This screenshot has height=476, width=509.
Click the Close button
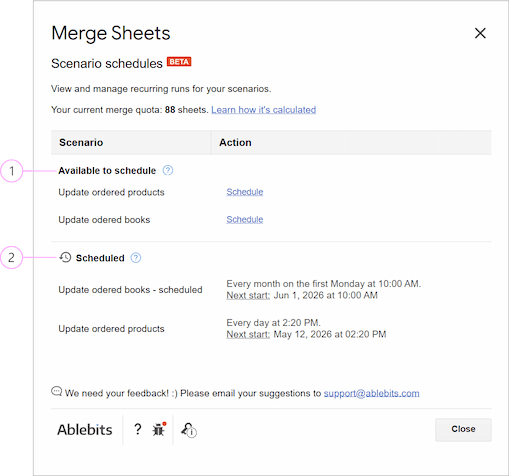coord(463,429)
